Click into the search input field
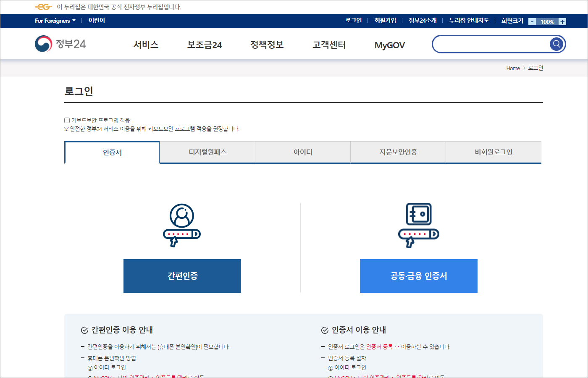Image resolution: width=588 pixels, height=378 pixels. coord(491,44)
